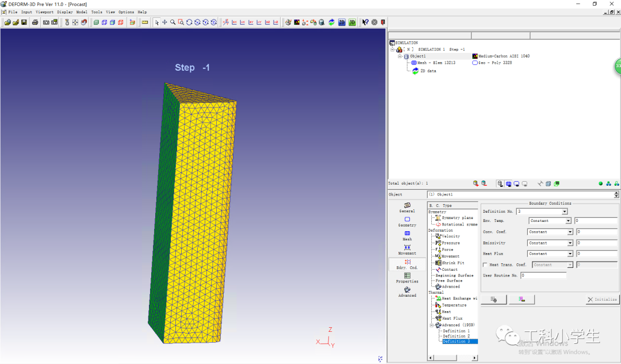Screen dimensions: 621x364
Task: Select the 2D data tree row
Action: click(x=424, y=71)
